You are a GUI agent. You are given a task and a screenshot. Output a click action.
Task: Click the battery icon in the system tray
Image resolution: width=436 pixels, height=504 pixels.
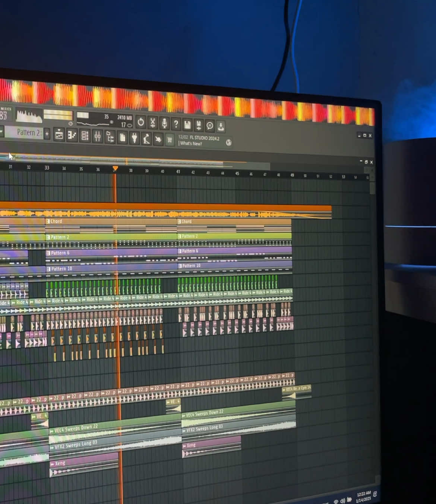[x=349, y=500]
